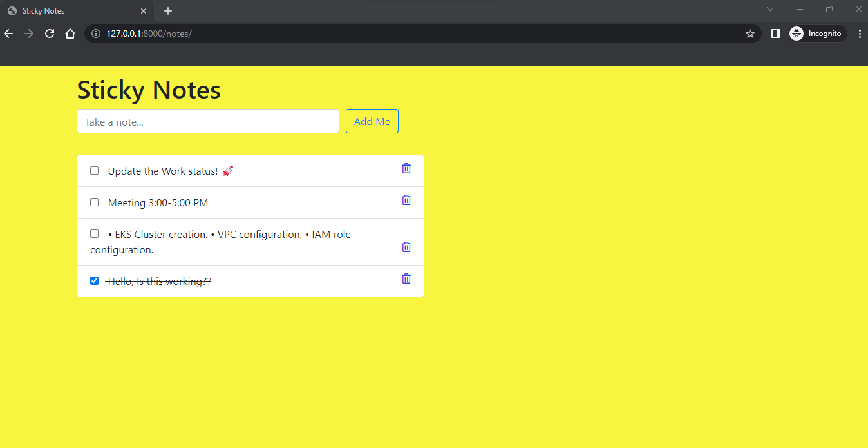The height and width of the screenshot is (448, 868).
Task: Delete the "Hello, Is this working??" note
Action: [406, 278]
